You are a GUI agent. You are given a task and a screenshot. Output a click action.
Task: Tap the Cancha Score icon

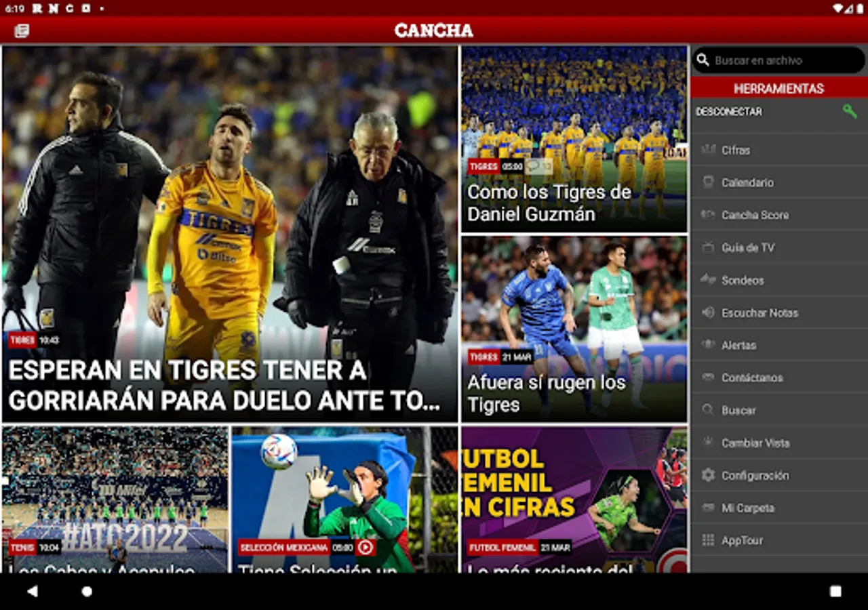click(x=708, y=214)
